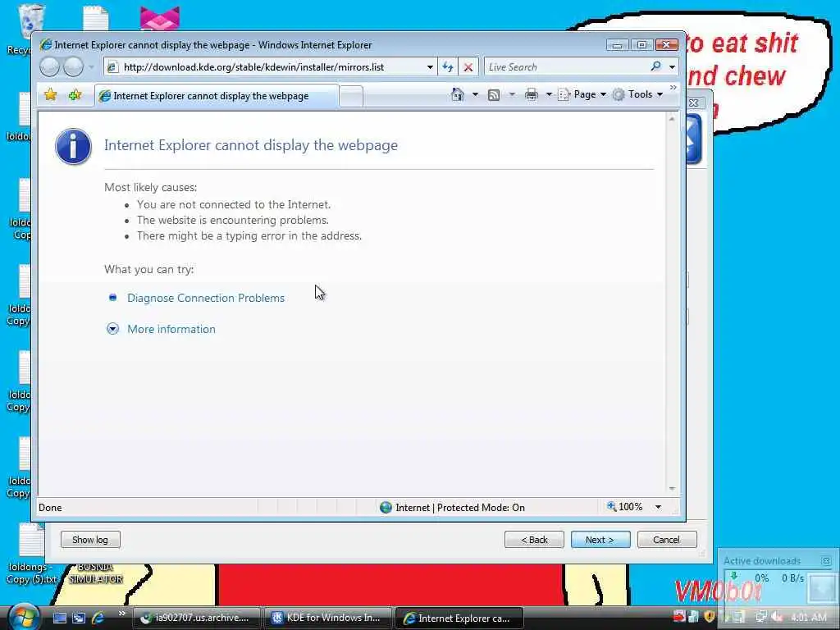The image size is (840, 630).
Task: Expand the Print options dropdown arrow
Action: tap(549, 94)
